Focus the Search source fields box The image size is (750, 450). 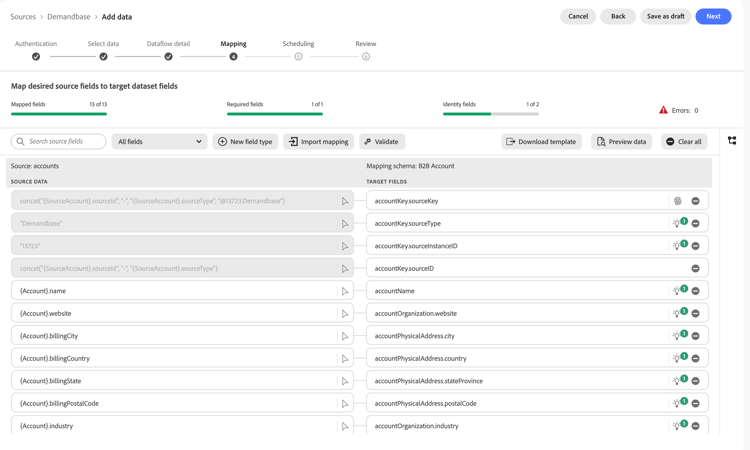click(x=58, y=142)
